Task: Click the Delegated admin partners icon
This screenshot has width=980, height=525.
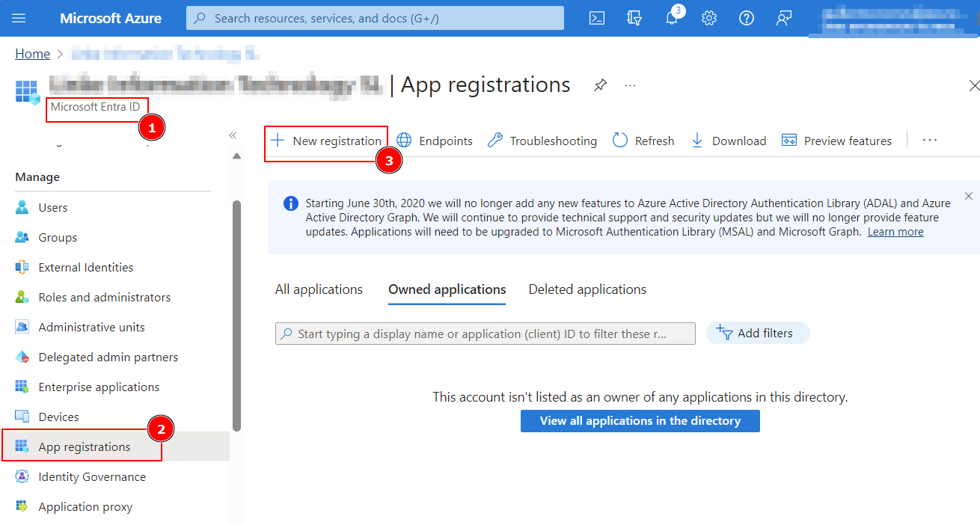Action: click(22, 357)
